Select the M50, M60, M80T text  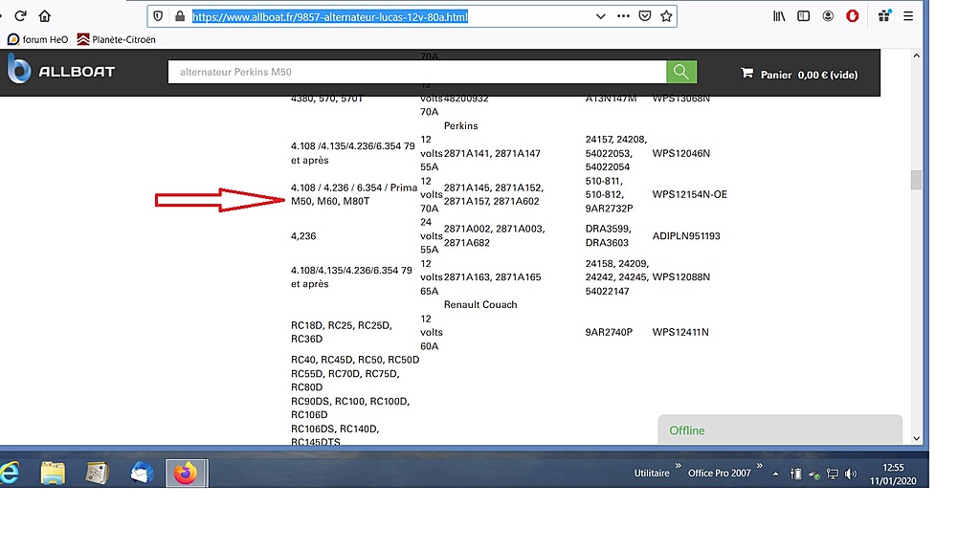coord(330,201)
